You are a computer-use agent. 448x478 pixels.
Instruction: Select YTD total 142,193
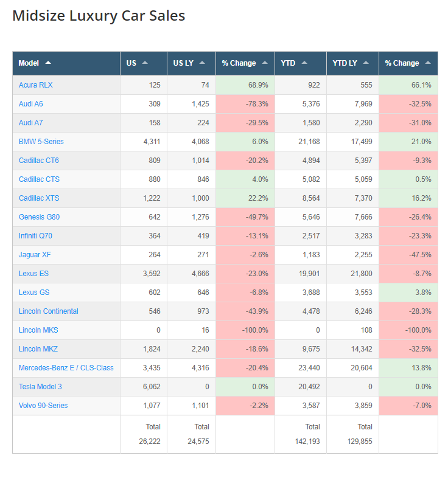(307, 442)
